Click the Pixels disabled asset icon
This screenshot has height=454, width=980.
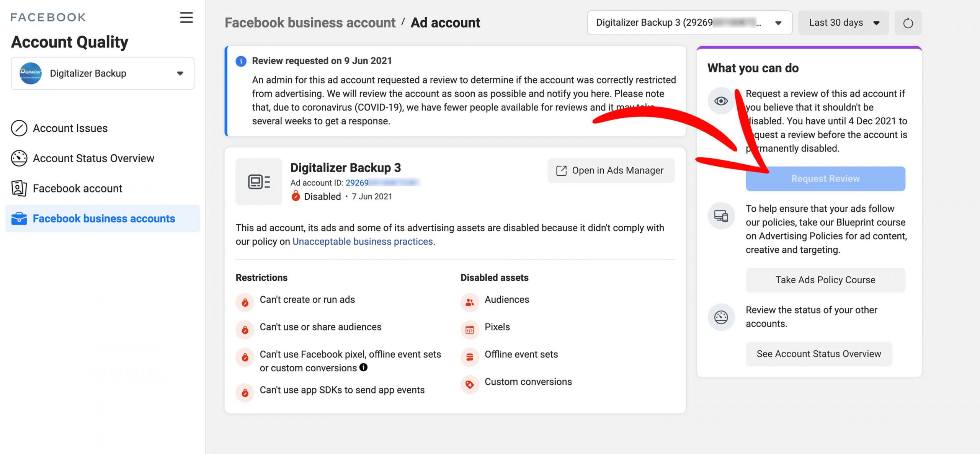(x=469, y=330)
